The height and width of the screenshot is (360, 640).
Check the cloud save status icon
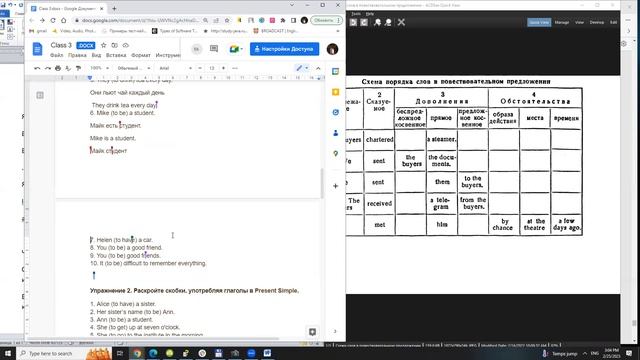tap(126, 45)
